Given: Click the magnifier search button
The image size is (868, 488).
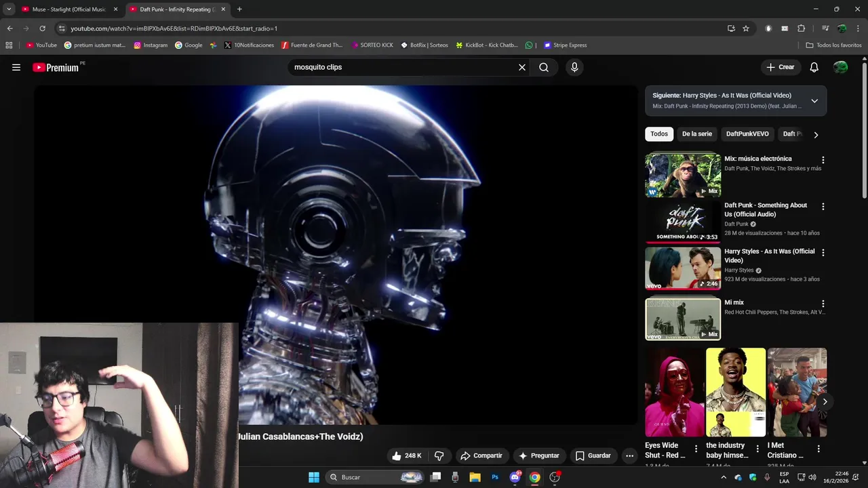Looking at the screenshot, I should pyautogui.click(x=544, y=67).
